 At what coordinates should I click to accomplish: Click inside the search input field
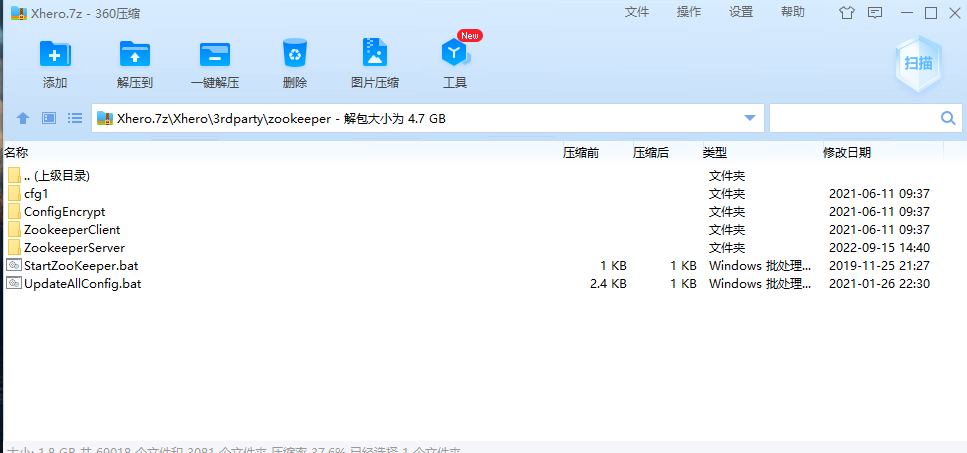coord(850,118)
